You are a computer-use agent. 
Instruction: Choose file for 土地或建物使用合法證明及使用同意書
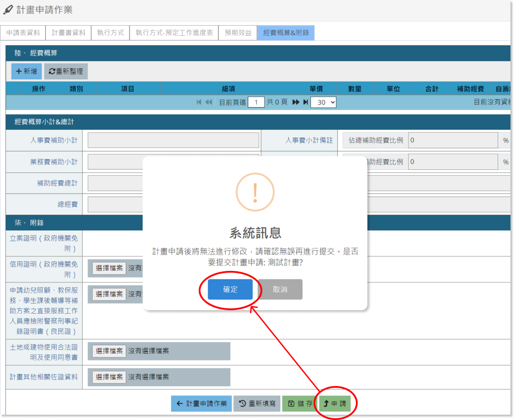(109, 351)
